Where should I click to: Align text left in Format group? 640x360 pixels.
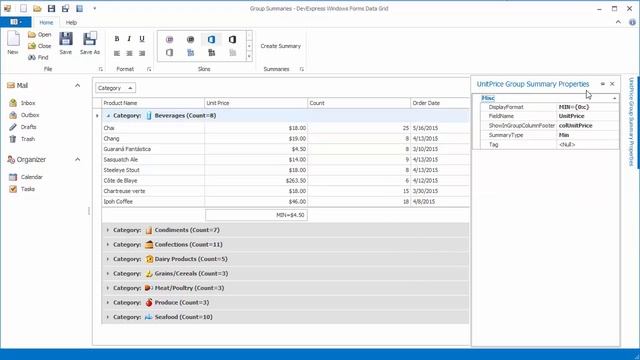tap(117, 53)
